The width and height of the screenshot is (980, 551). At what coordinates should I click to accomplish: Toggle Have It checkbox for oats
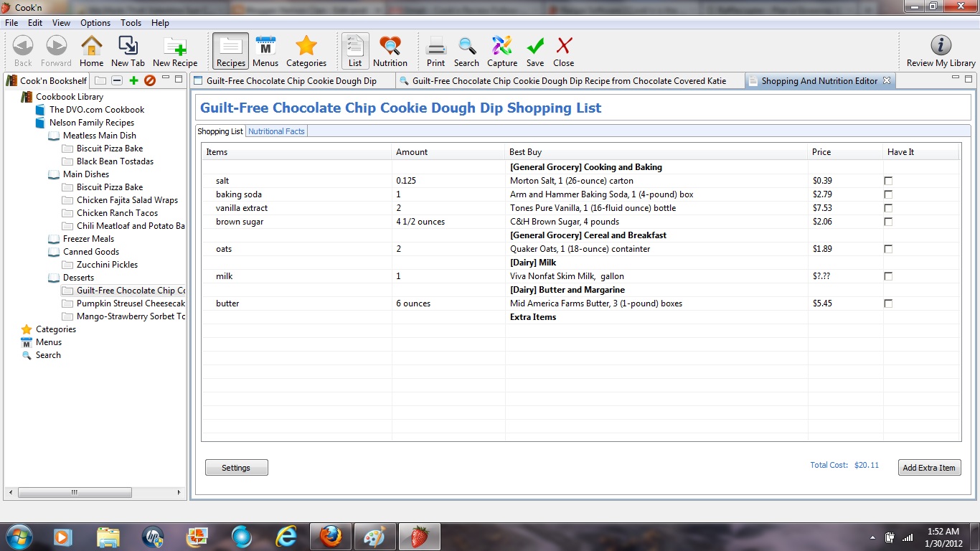(888, 249)
